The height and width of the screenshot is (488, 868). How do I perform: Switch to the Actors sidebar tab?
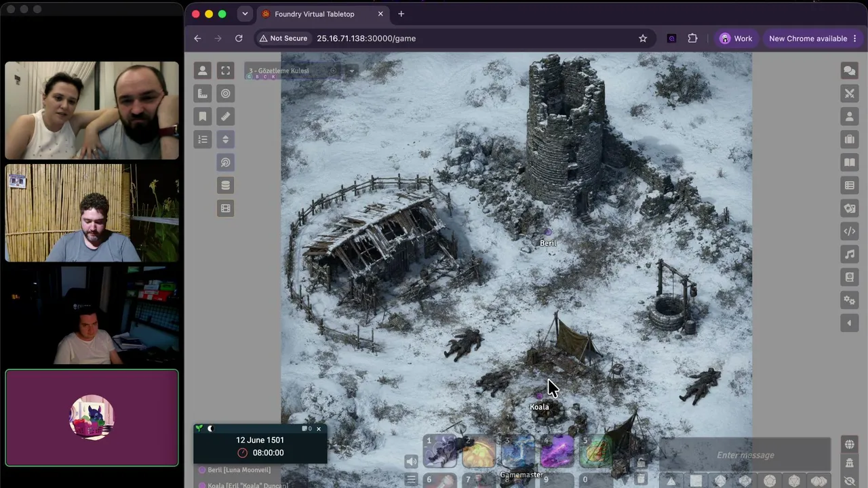(849, 117)
